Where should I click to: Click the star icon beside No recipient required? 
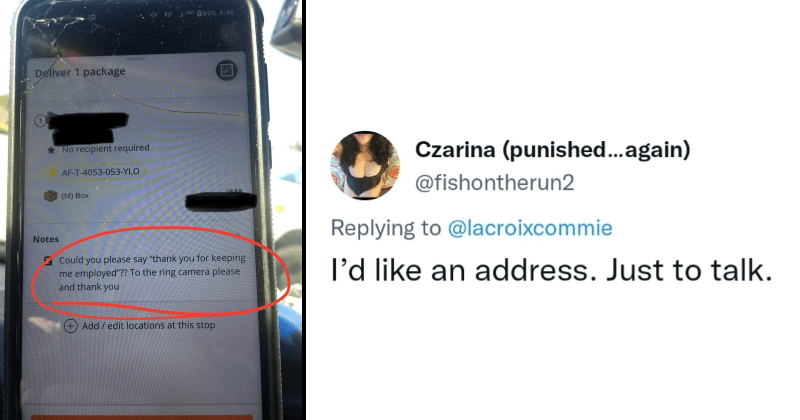point(51,150)
